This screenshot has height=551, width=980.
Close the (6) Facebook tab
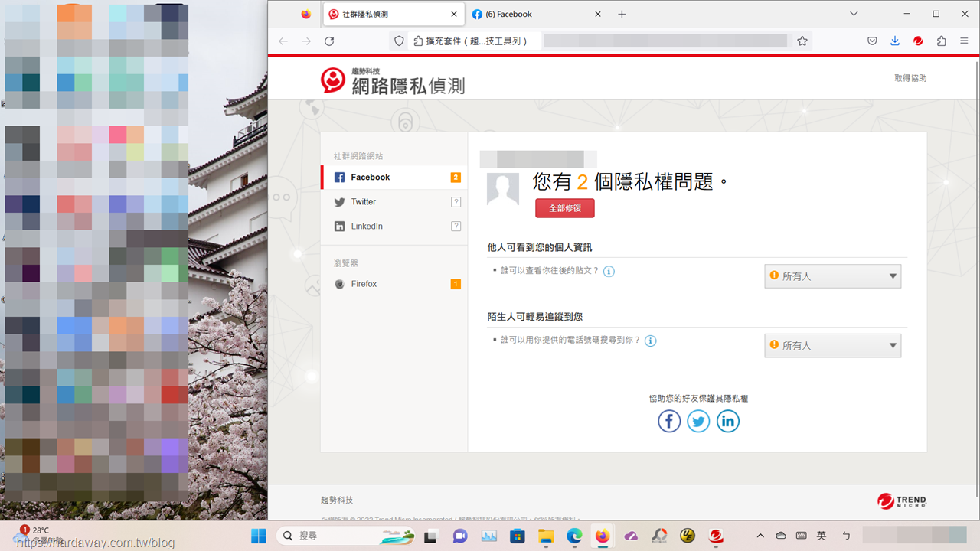[x=598, y=14]
